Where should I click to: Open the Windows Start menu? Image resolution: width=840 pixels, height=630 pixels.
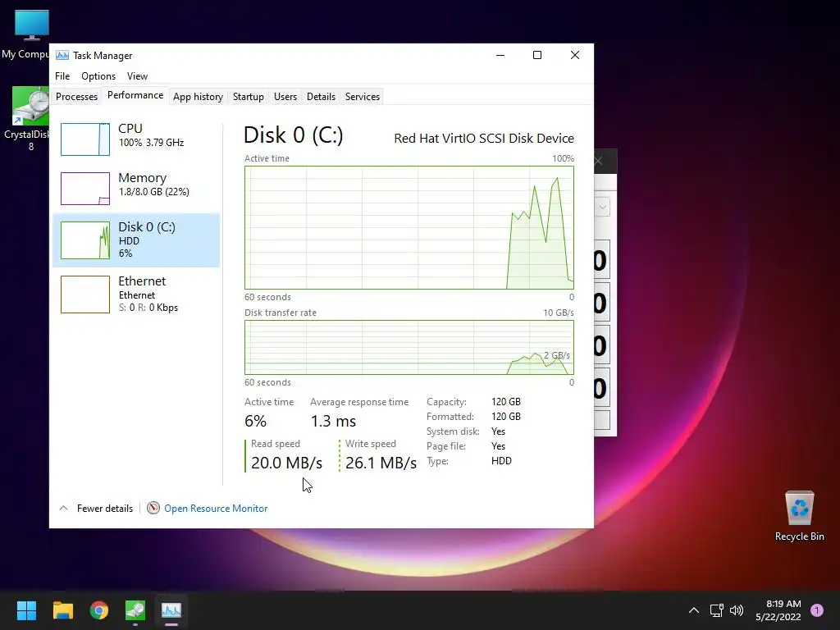(x=26, y=610)
